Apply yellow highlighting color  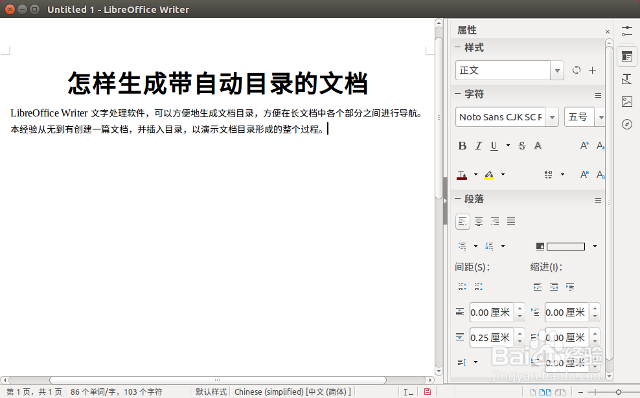[489, 175]
